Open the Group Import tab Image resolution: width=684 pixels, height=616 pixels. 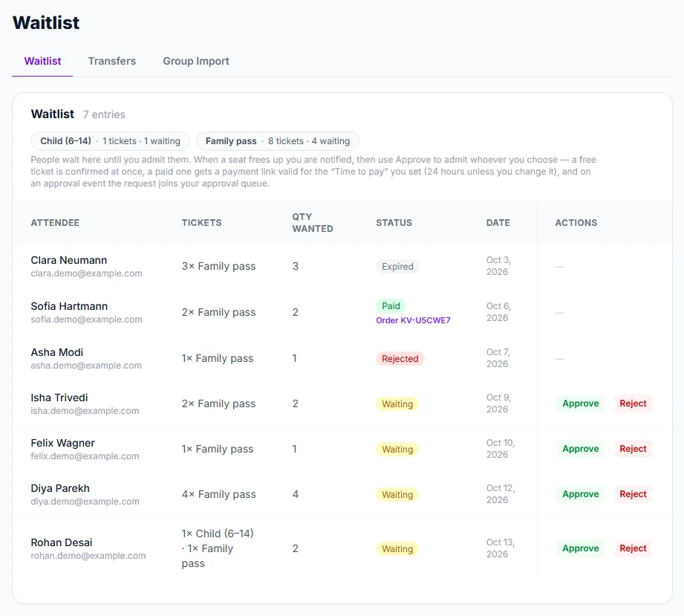pos(196,61)
